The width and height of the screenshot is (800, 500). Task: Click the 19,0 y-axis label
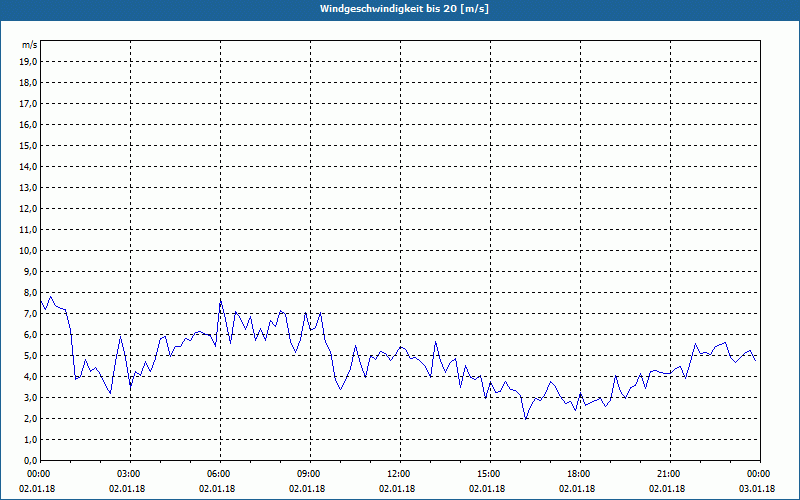click(x=28, y=62)
